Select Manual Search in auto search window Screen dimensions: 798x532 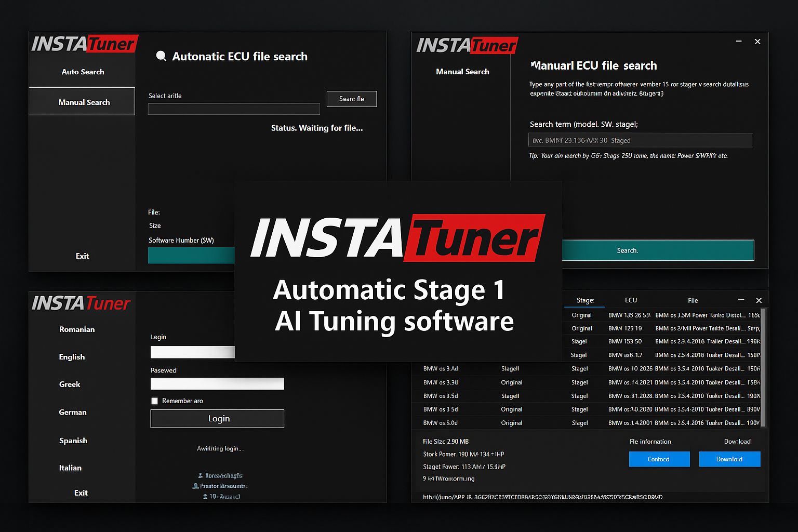(82, 101)
